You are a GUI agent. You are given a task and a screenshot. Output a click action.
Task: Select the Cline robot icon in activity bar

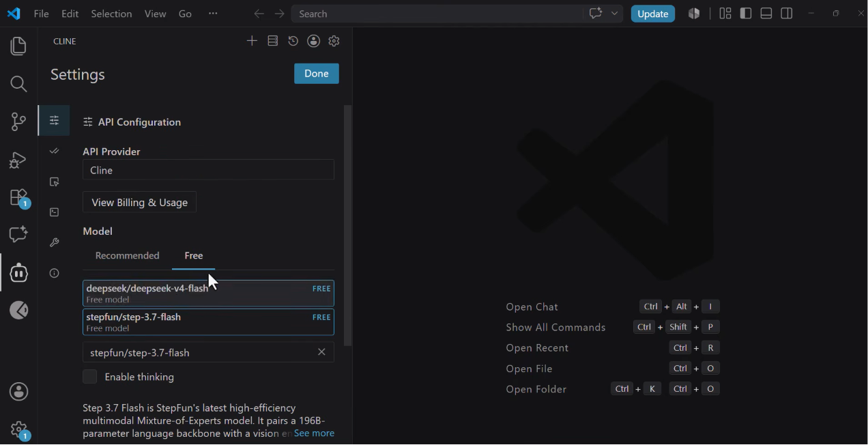18,273
